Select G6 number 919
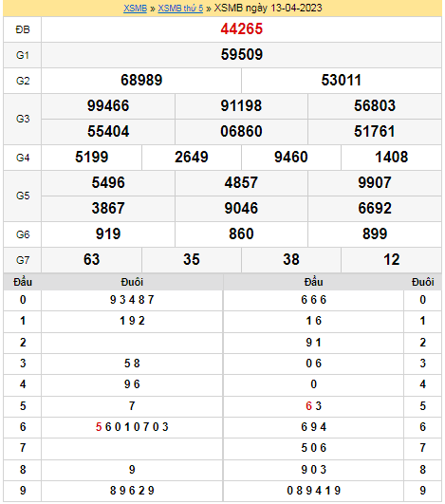Viewport: 445px width, 504px height. pyautogui.click(x=108, y=234)
